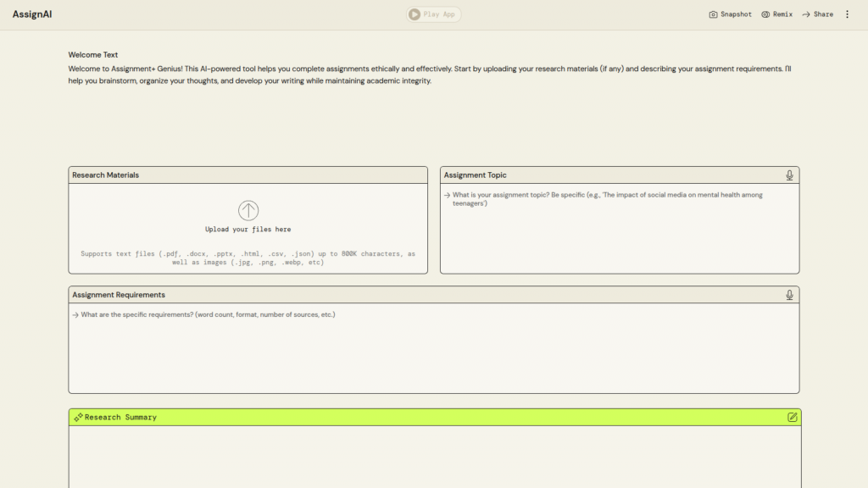Image resolution: width=868 pixels, height=488 pixels.
Task: Focus the Assignment Topic text field
Action: 619,229
